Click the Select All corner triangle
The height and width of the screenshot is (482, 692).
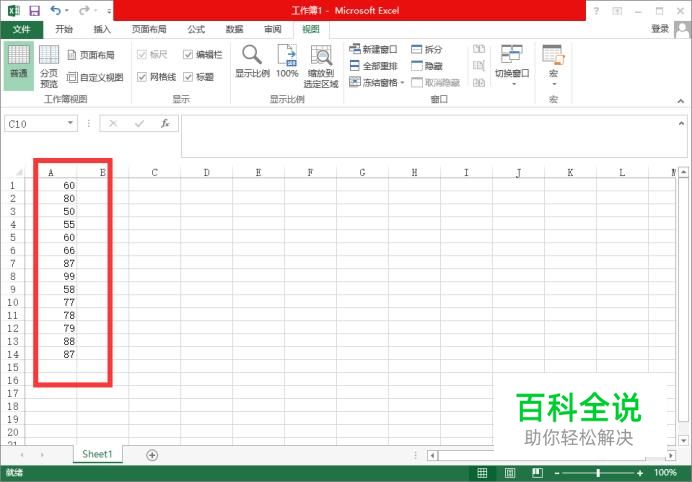point(19,173)
